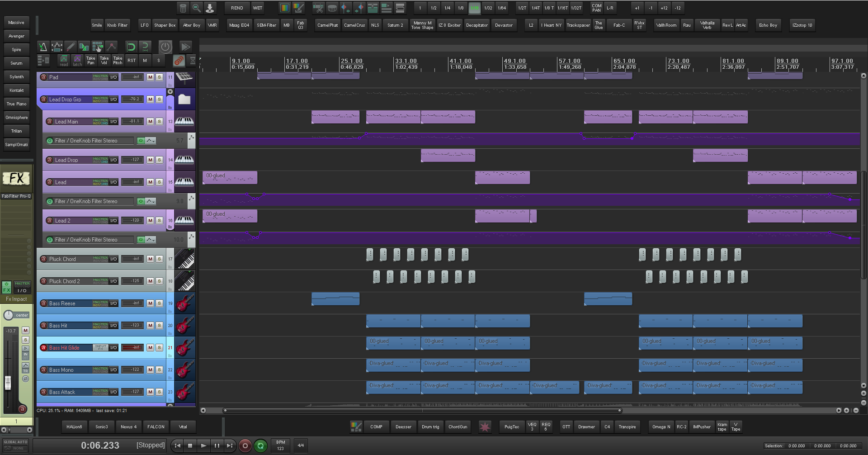Click the +12 transpose button
Image resolution: width=868 pixels, height=455 pixels.
[664, 8]
